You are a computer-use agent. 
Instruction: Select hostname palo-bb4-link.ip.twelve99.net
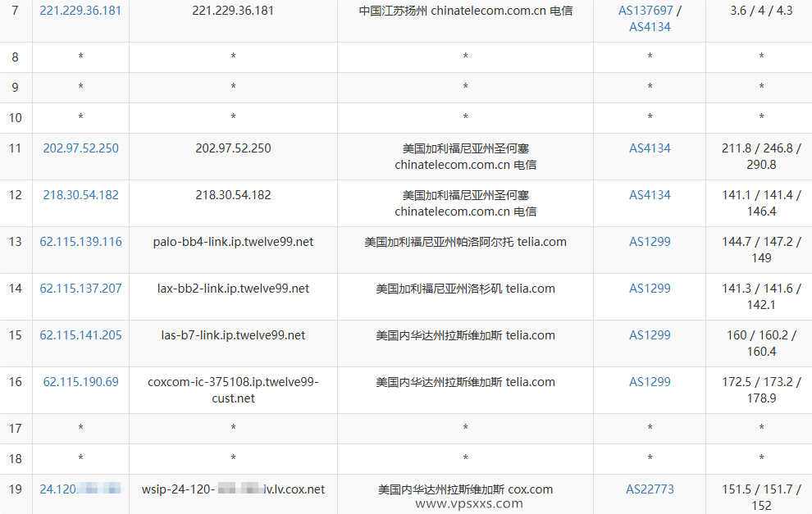click(233, 242)
